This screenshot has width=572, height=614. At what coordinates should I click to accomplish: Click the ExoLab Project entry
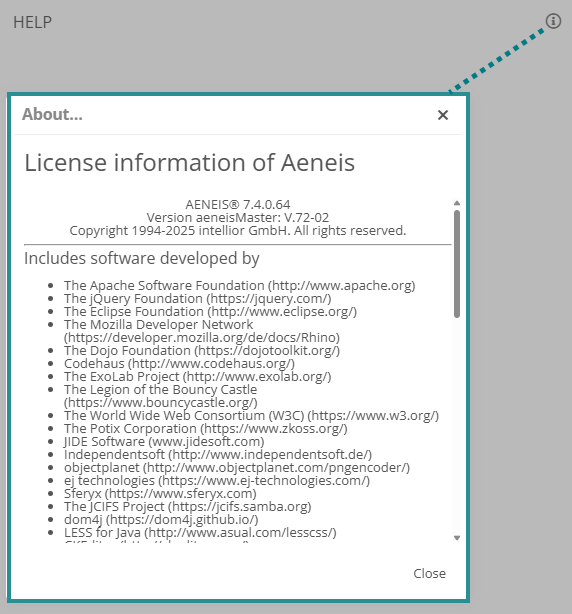click(x=198, y=376)
